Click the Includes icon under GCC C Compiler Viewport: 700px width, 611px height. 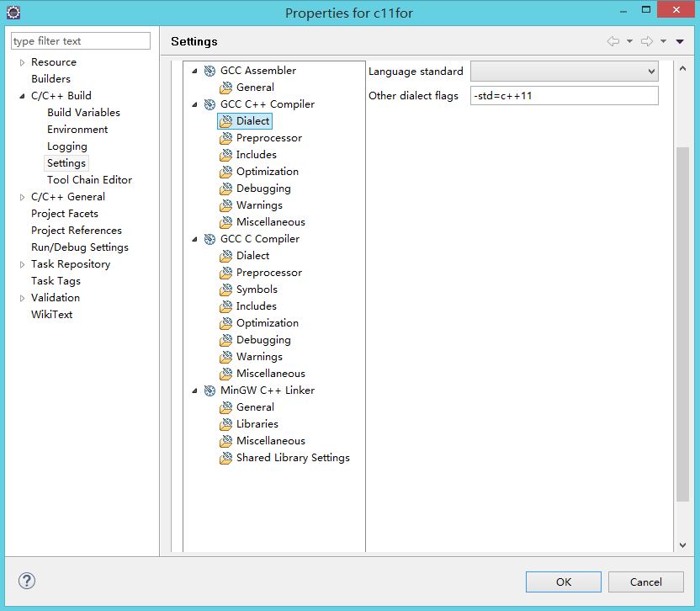(x=225, y=306)
